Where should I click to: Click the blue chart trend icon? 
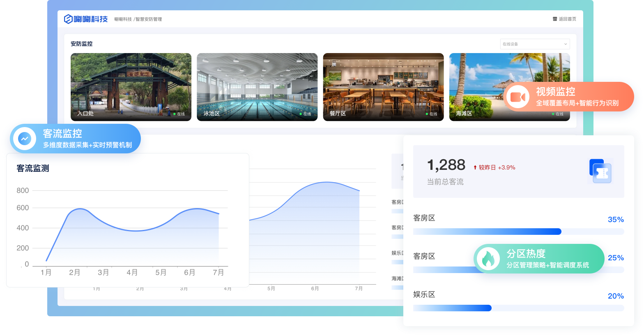(25, 139)
